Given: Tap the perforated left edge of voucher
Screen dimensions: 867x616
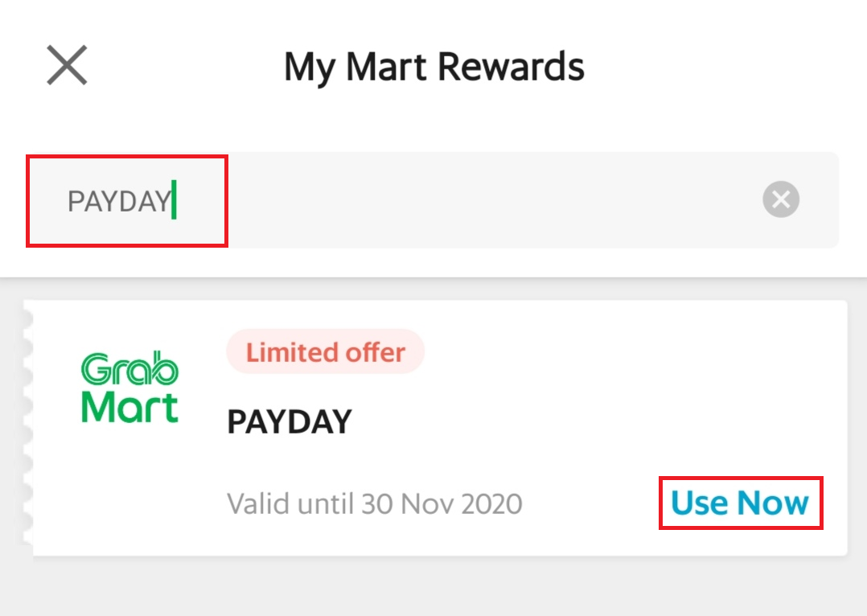Looking at the screenshot, I should point(28,426).
